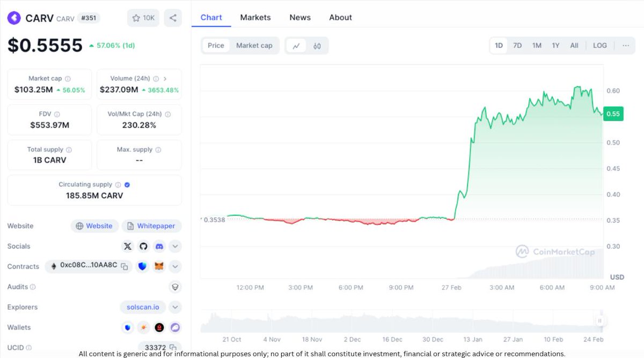Open Max. supply info icon

[x=158, y=150]
